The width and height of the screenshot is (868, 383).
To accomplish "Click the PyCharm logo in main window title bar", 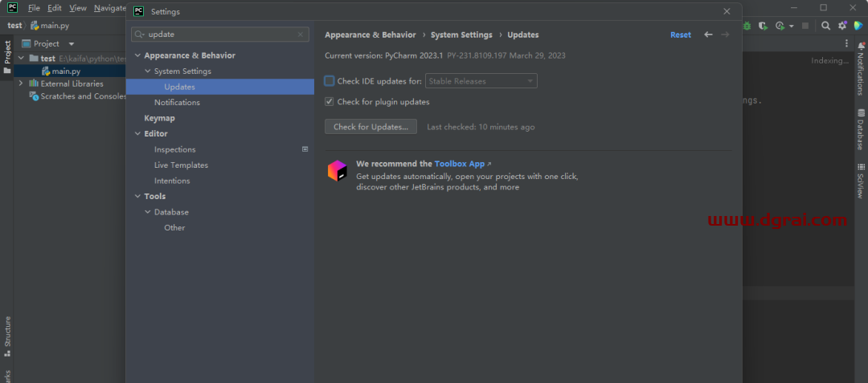I will [x=12, y=8].
